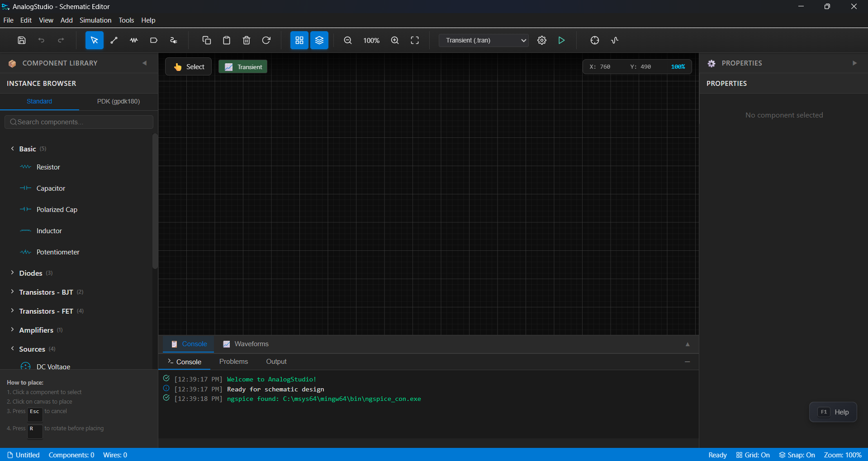Toggle the Select mode button above canvas
This screenshot has height=461, width=868.
pyautogui.click(x=188, y=66)
